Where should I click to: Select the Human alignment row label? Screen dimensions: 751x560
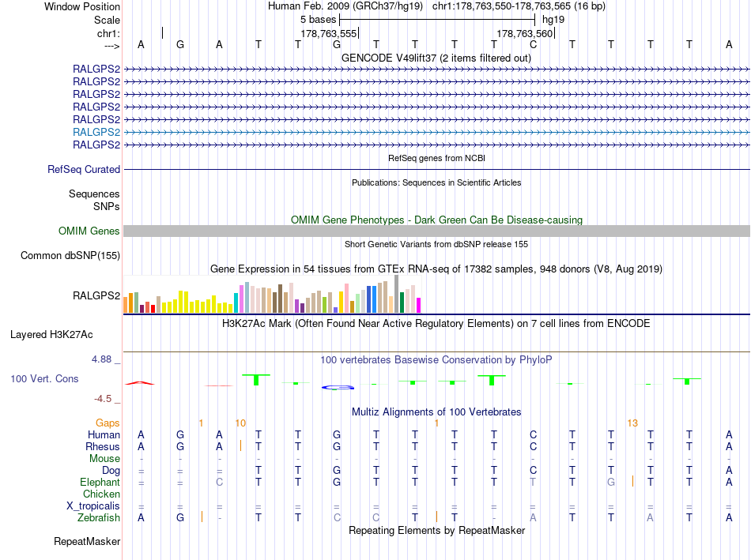coord(104,434)
